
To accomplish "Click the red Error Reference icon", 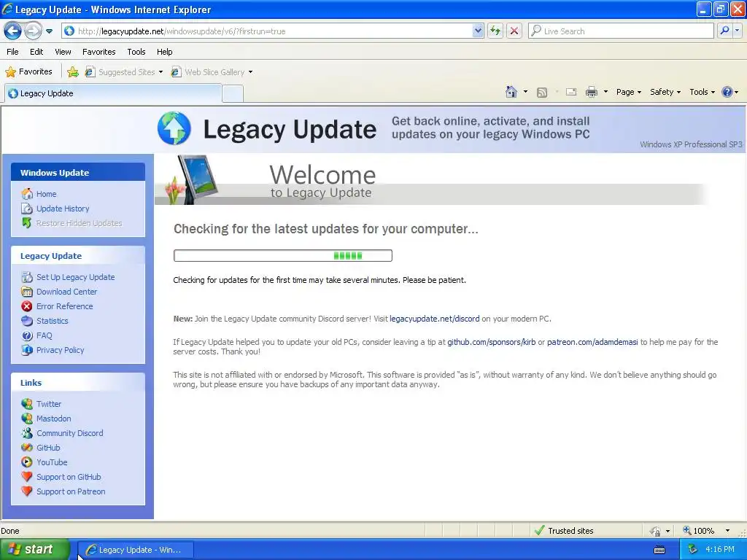I will pyautogui.click(x=27, y=306).
